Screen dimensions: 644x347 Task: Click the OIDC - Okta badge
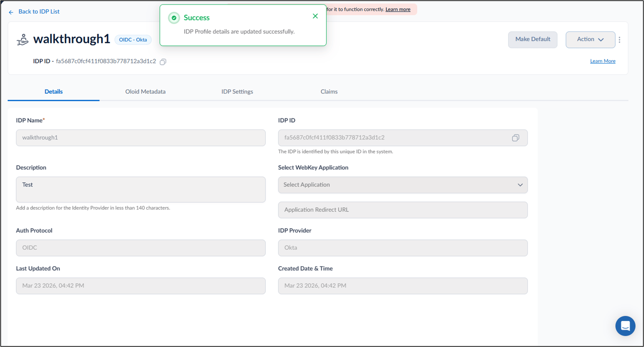click(x=133, y=40)
